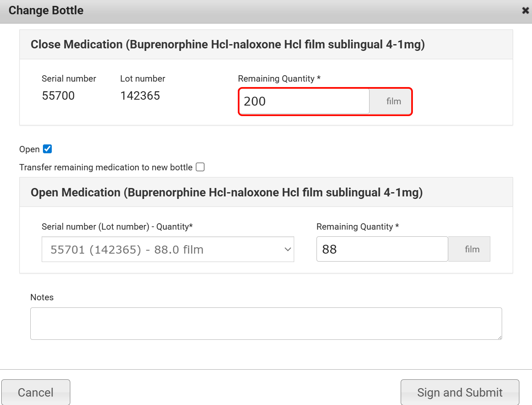This screenshot has height=405, width=532.
Task: Click the Remaining Quantity field showing 200
Action: pyautogui.click(x=304, y=101)
